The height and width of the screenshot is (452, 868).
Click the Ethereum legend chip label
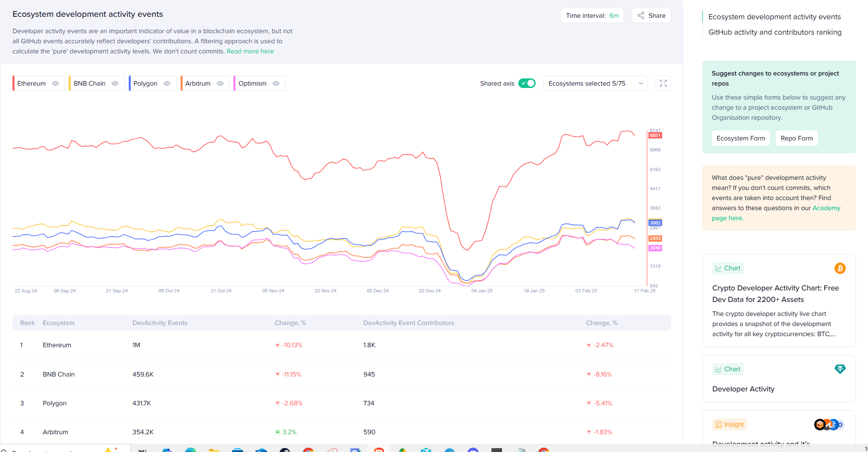32,83
